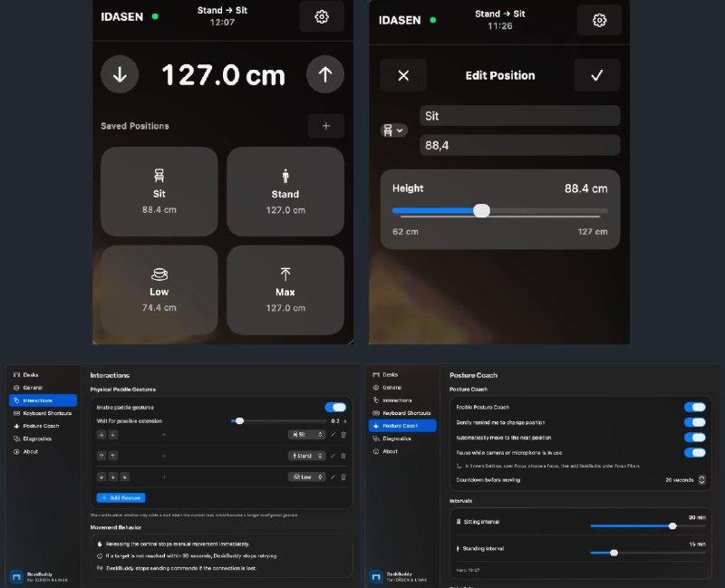Toggle Enable paddle gestures switch
Screen dimensions: 725x588
click(335, 408)
